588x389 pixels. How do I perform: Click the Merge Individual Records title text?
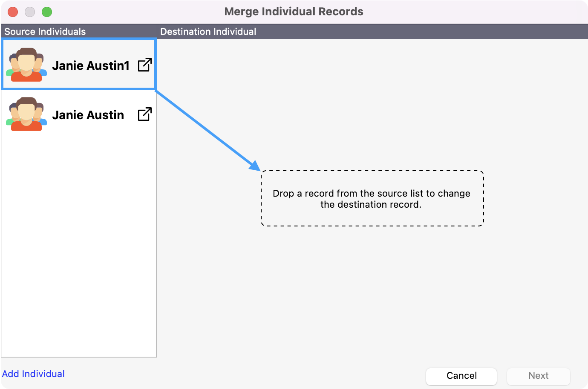click(x=294, y=11)
